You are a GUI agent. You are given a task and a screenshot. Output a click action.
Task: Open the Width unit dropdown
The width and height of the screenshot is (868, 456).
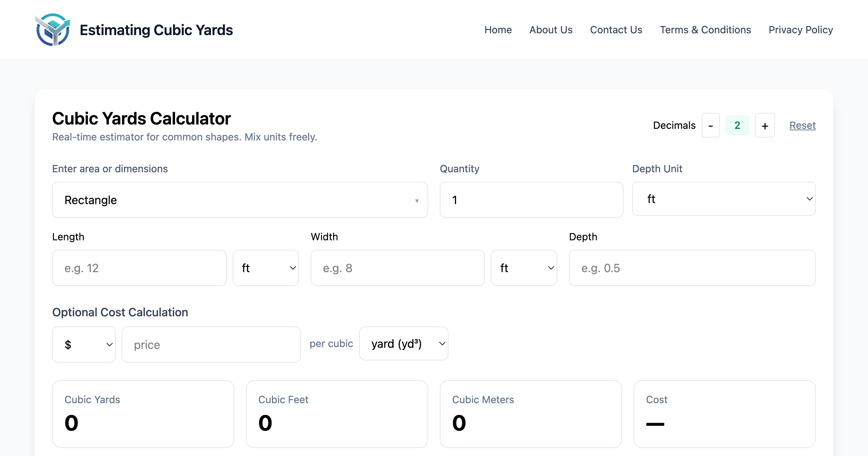(x=524, y=268)
